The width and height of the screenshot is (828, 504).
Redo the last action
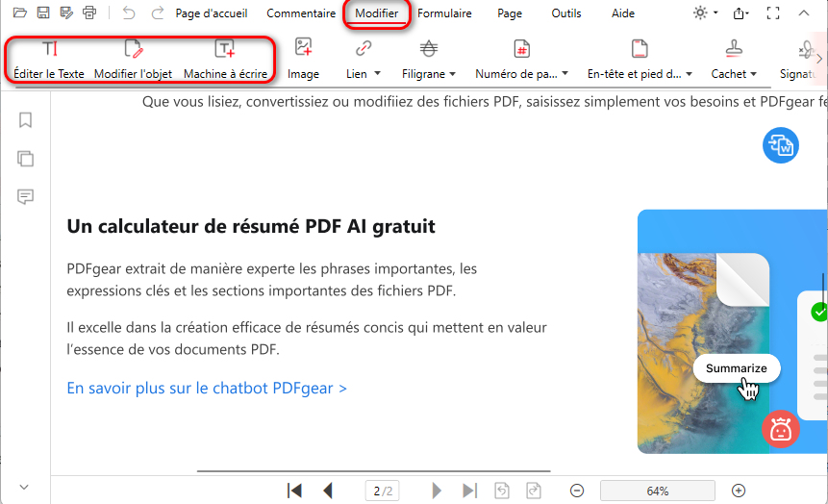click(x=158, y=13)
